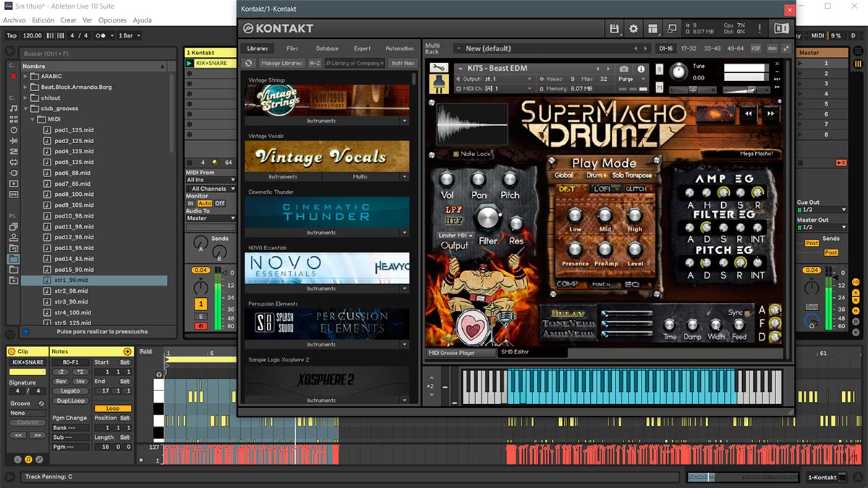The height and width of the screenshot is (488, 868).
Task: Switch to Kontakt Automation tab
Action: click(x=399, y=48)
